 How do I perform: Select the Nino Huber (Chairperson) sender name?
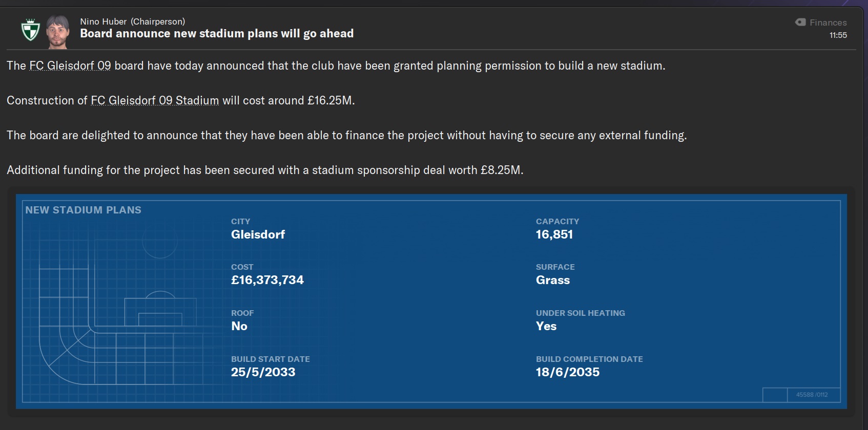(132, 21)
